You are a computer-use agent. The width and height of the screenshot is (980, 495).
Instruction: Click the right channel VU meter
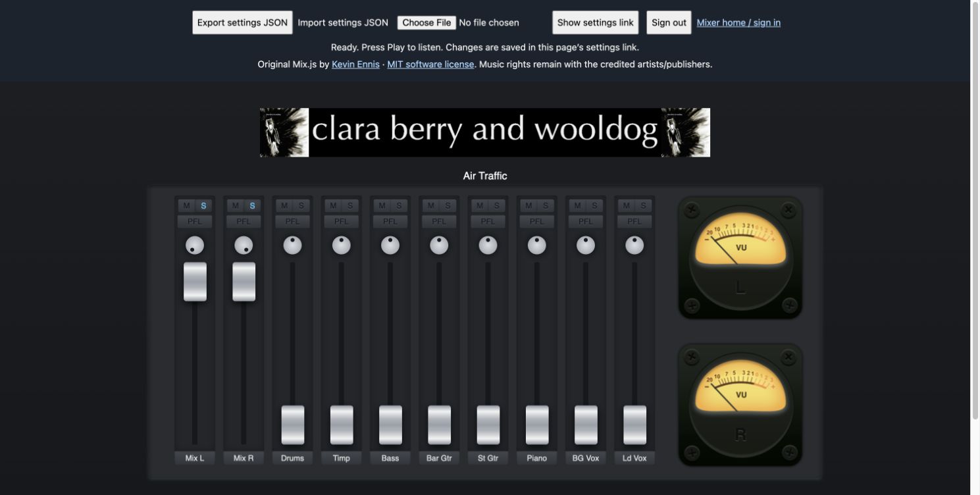tap(740, 405)
